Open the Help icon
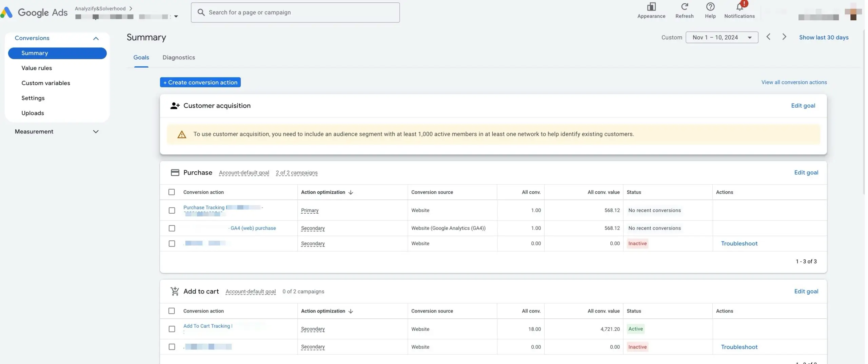This screenshot has width=868, height=364. pos(710,7)
